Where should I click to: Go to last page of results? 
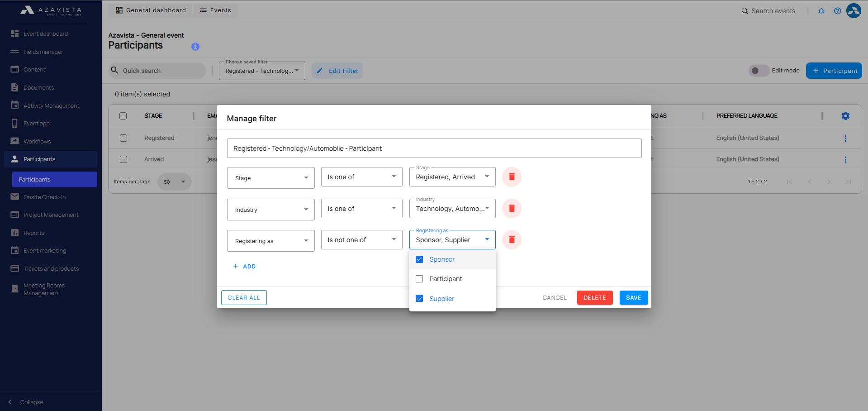click(848, 182)
